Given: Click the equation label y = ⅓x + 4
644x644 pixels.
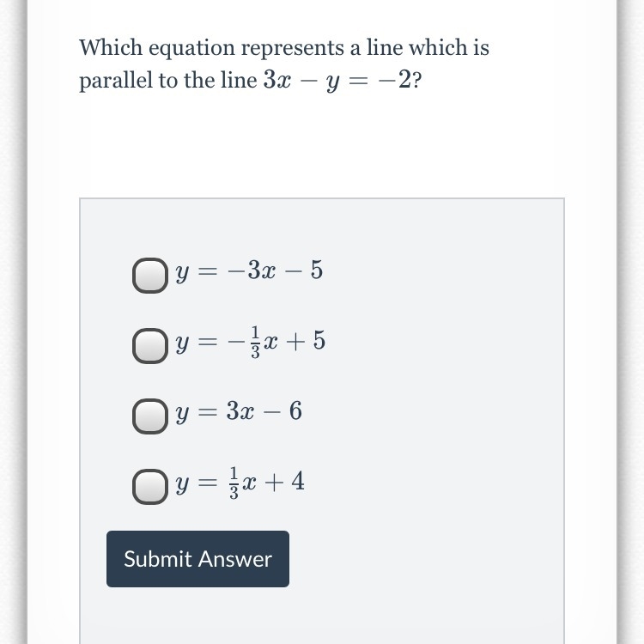Looking at the screenshot, I should 240,483.
